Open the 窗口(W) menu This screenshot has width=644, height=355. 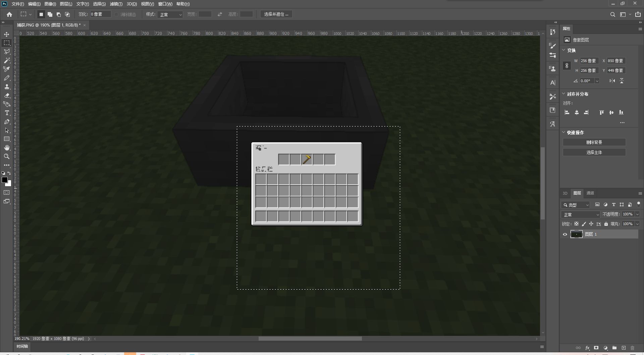[165, 4]
